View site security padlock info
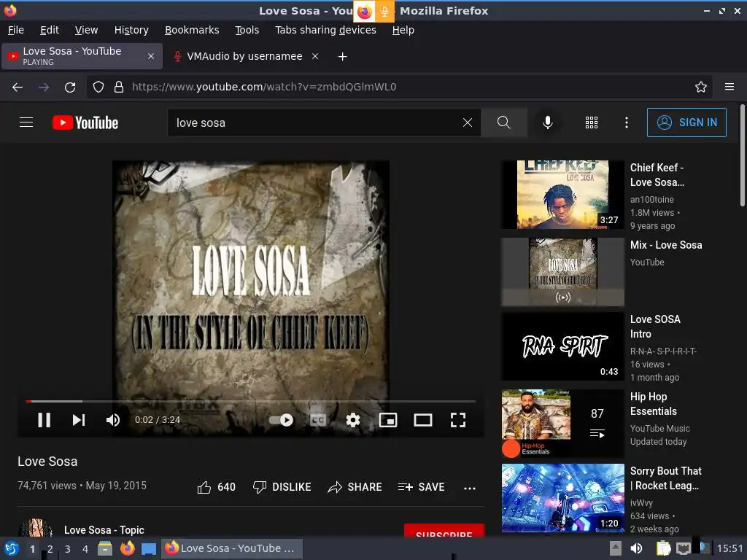The image size is (747, 560). click(119, 87)
